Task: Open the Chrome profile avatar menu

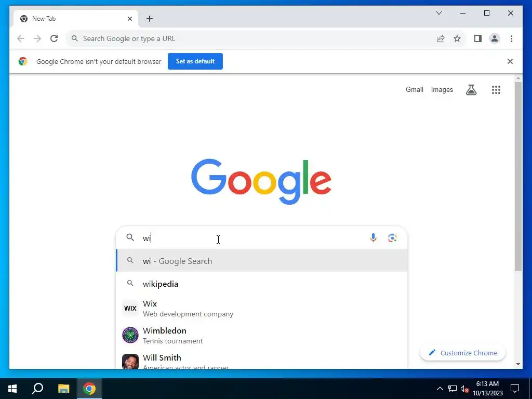Action: (x=495, y=38)
